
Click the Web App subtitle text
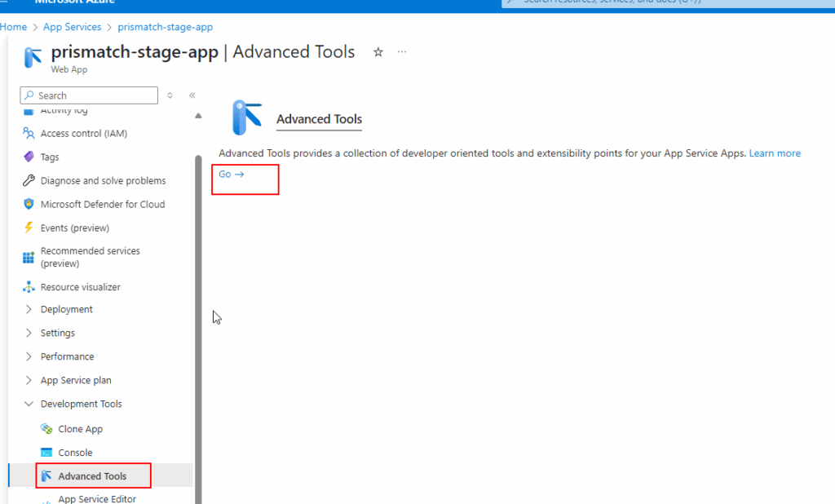[x=68, y=70]
